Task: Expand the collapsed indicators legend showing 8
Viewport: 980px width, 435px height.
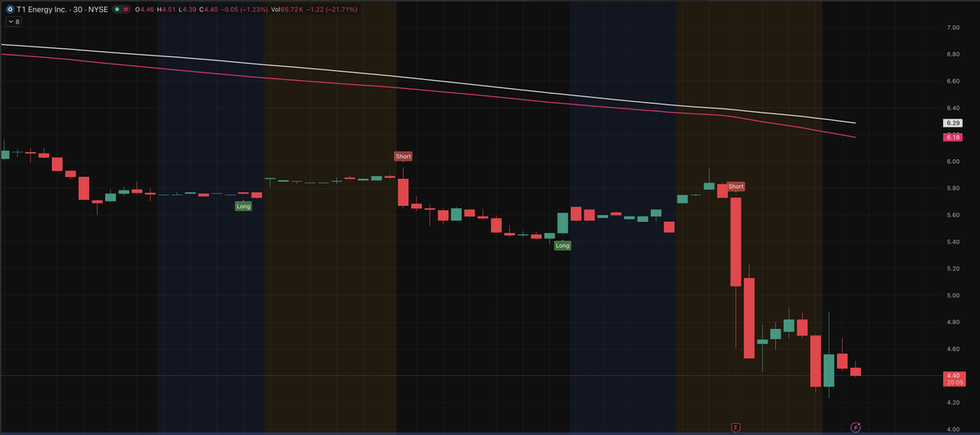Action: pos(12,22)
